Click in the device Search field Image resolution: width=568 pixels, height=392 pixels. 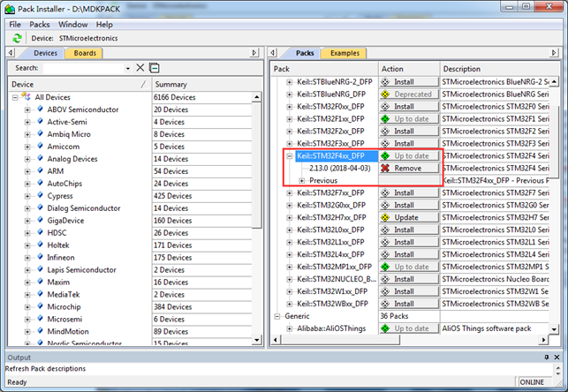coord(84,68)
